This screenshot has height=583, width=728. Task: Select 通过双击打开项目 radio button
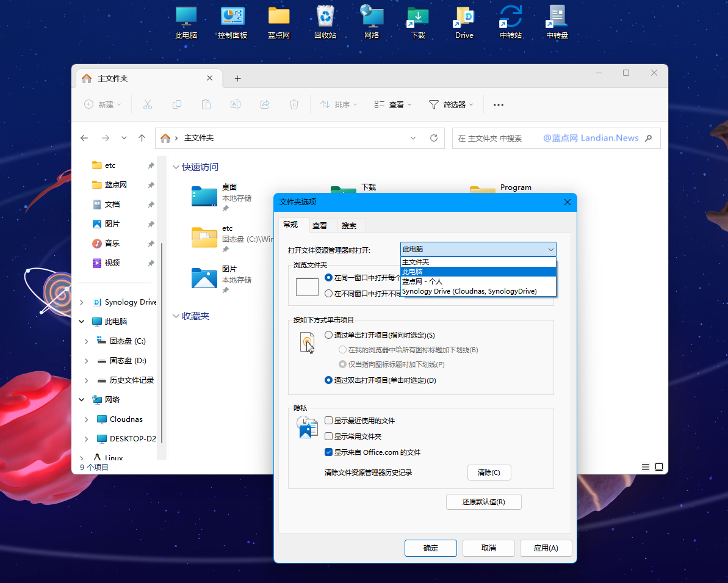tap(329, 380)
